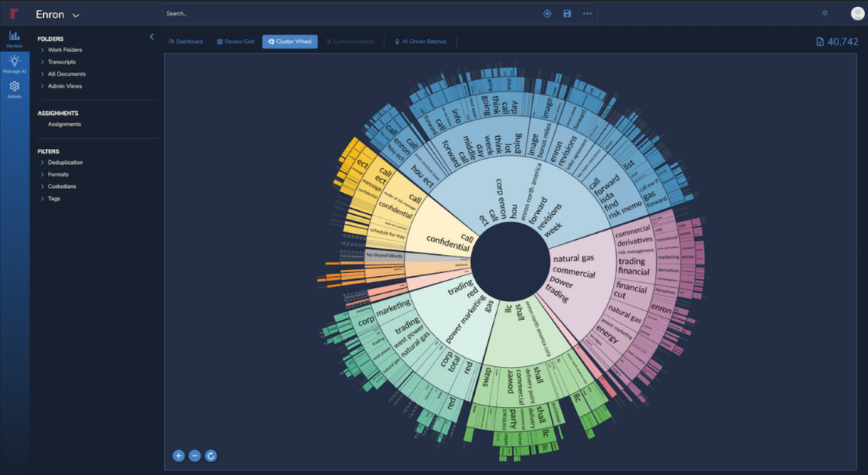
Task: Open the Enron workspace dropdown
Action: (x=57, y=15)
